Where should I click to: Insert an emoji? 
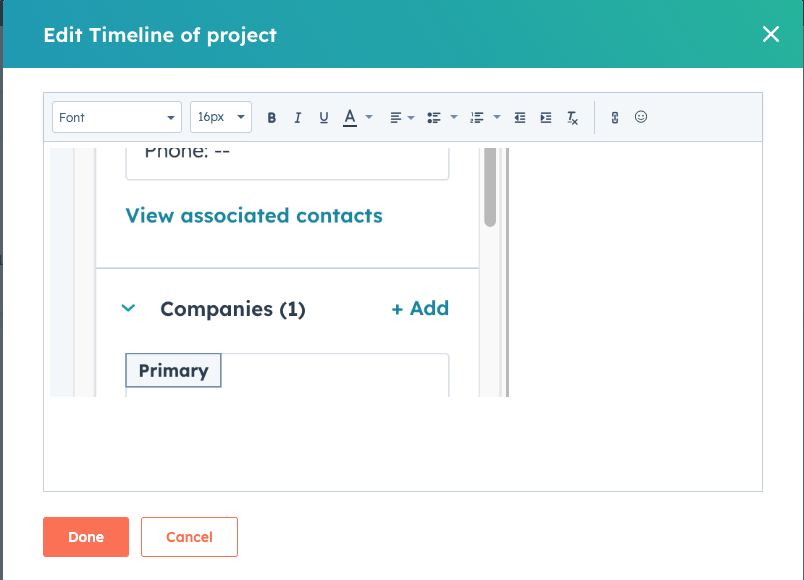640,117
